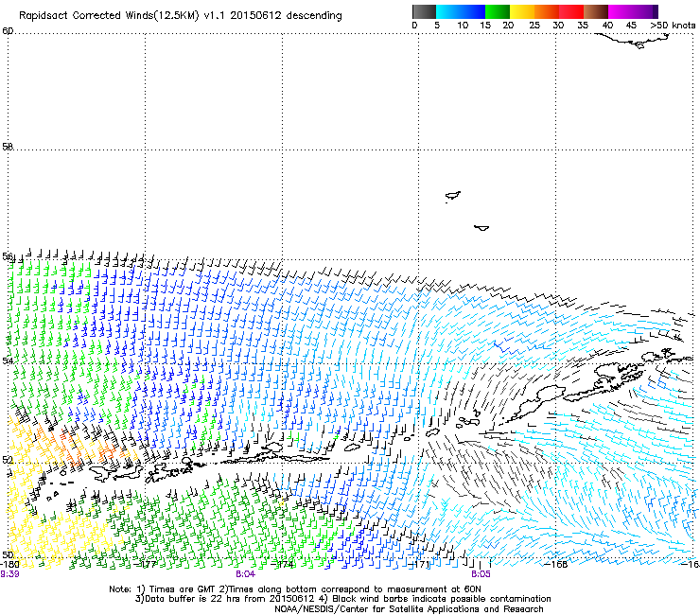Screen dimensions: 700x615
Task: Click the '25' legend scale label
Action: click(534, 26)
